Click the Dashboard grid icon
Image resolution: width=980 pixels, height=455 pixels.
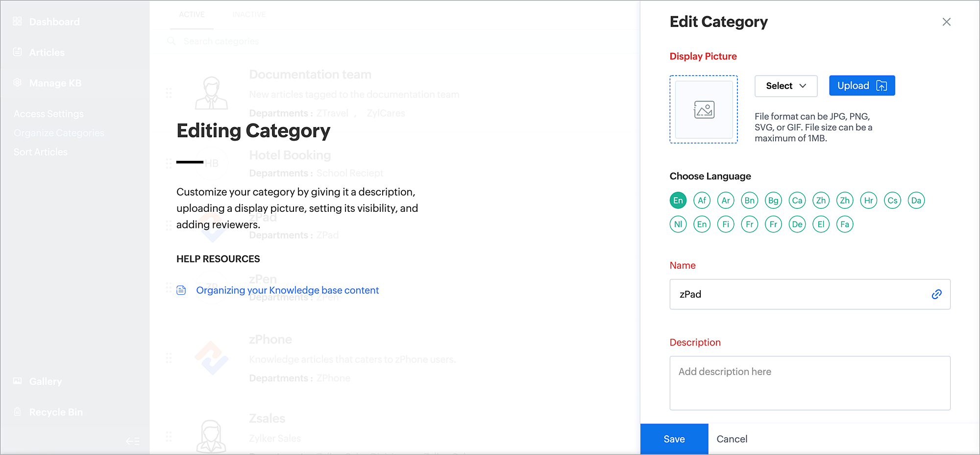pyautogui.click(x=17, y=21)
